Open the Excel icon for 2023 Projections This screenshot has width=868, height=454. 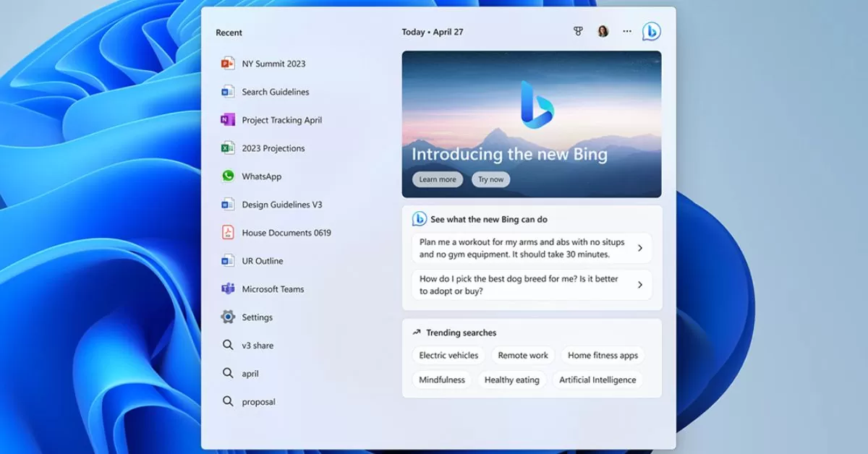click(x=228, y=148)
